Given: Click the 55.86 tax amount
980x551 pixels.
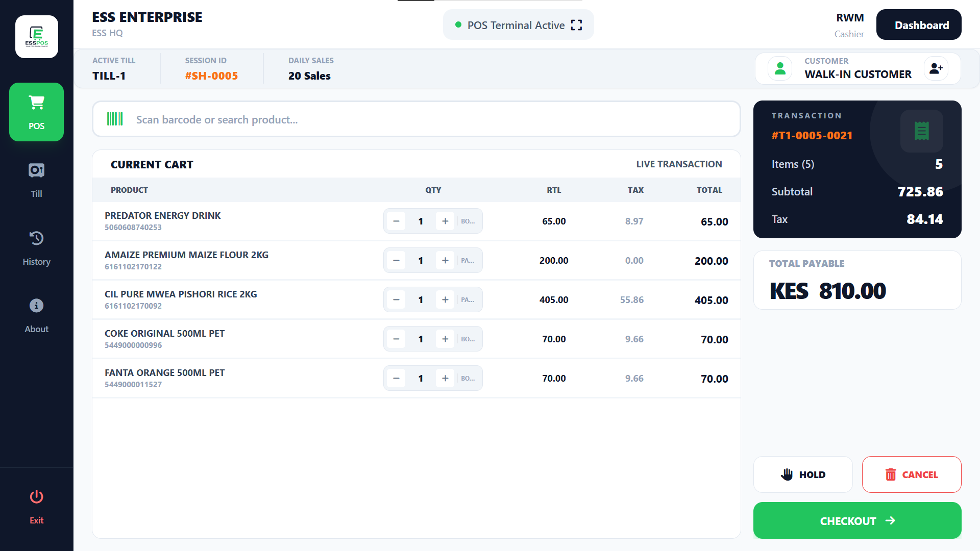Looking at the screenshot, I should click(632, 300).
